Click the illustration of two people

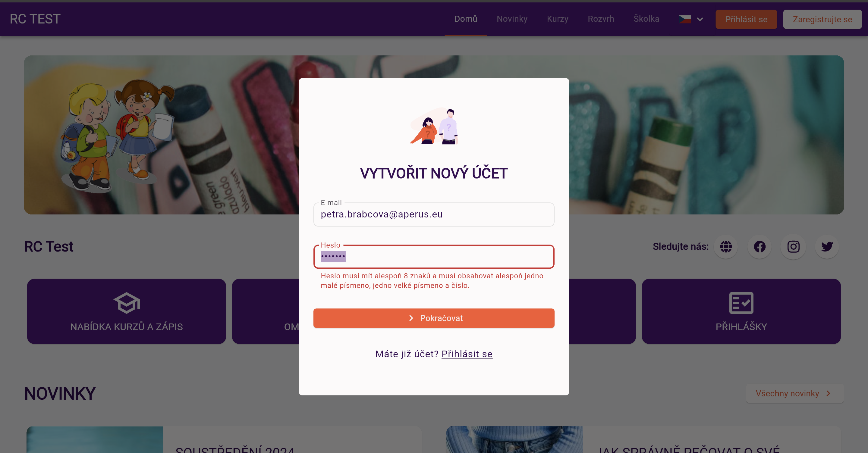point(434,126)
